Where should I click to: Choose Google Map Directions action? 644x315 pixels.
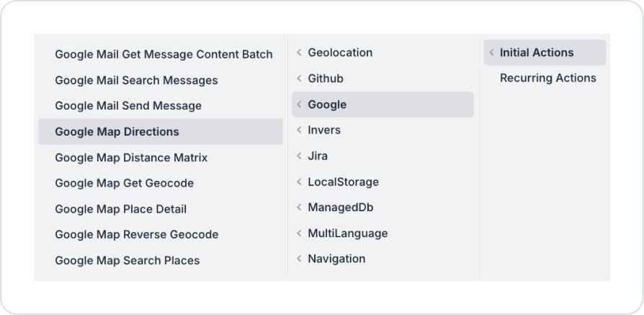117,132
